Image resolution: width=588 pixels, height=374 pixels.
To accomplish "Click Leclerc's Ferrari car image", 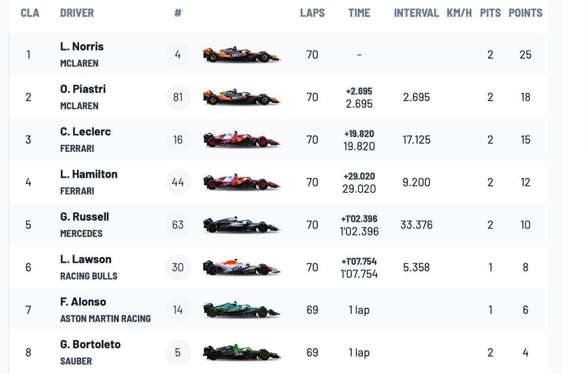I will 241,140.
